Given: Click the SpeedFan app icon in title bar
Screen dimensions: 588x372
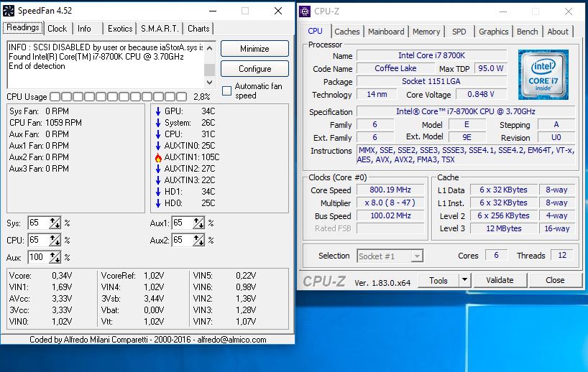Looking at the screenshot, I should click(9, 11).
